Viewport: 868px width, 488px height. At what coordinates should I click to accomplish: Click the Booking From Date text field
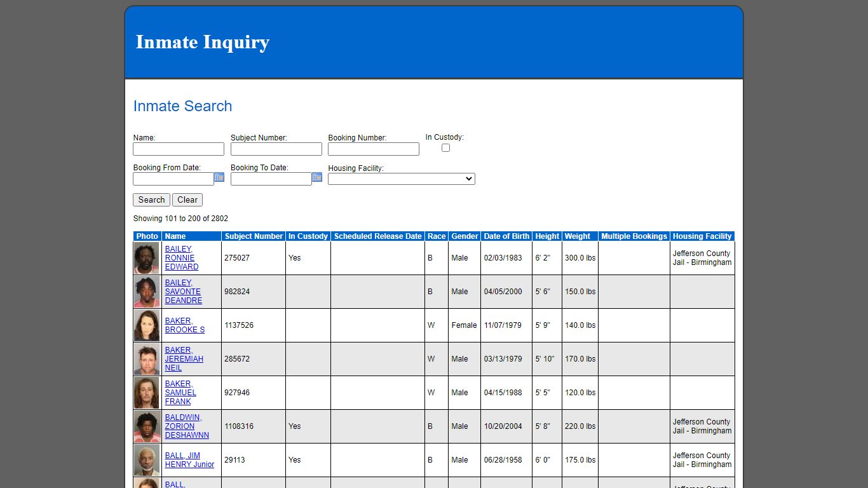[173, 179]
